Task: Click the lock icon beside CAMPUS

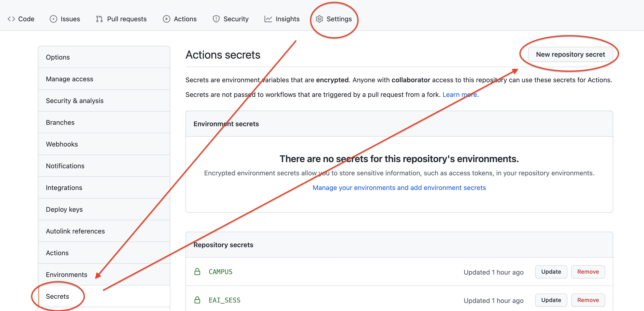Action: pyautogui.click(x=197, y=272)
